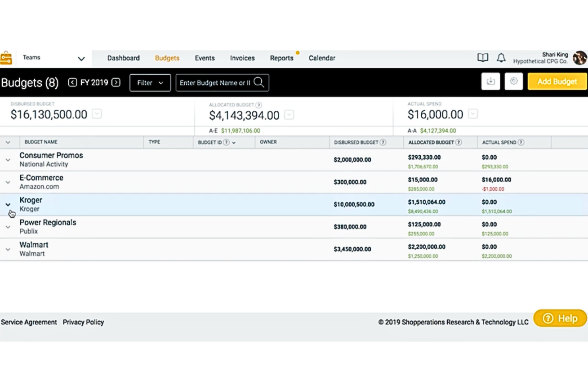
Task: Expand the Walmart budget row
Action: [8, 249]
